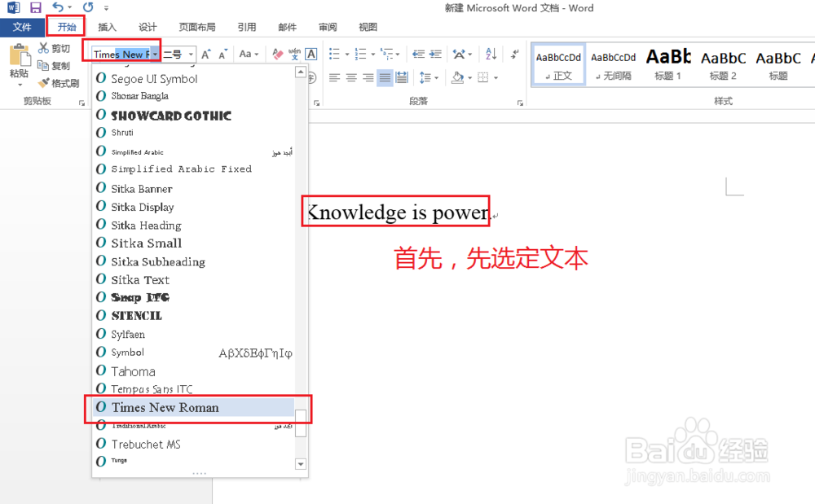815x504 pixels.
Task: Click the Decrease Indent icon
Action: (418, 54)
